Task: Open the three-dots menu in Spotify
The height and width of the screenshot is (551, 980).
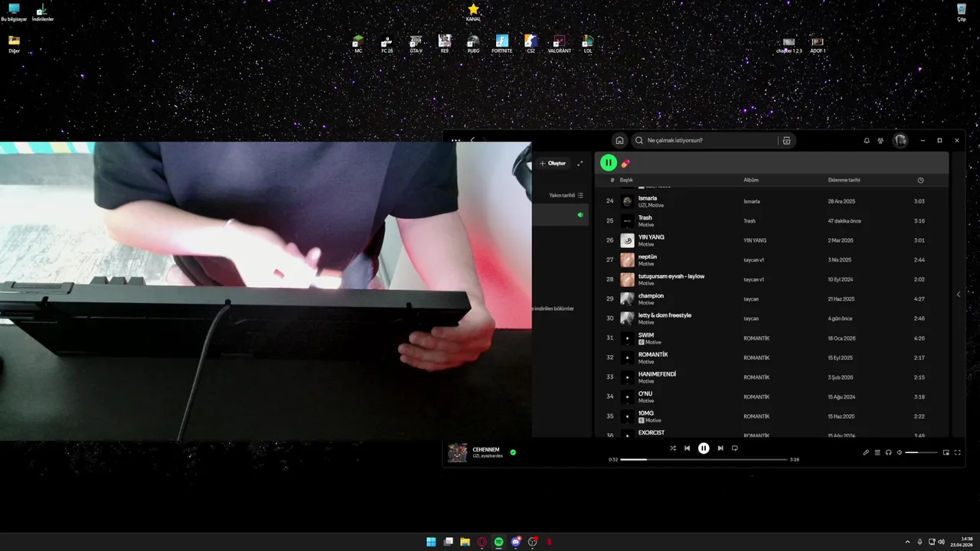Action: pos(456,140)
